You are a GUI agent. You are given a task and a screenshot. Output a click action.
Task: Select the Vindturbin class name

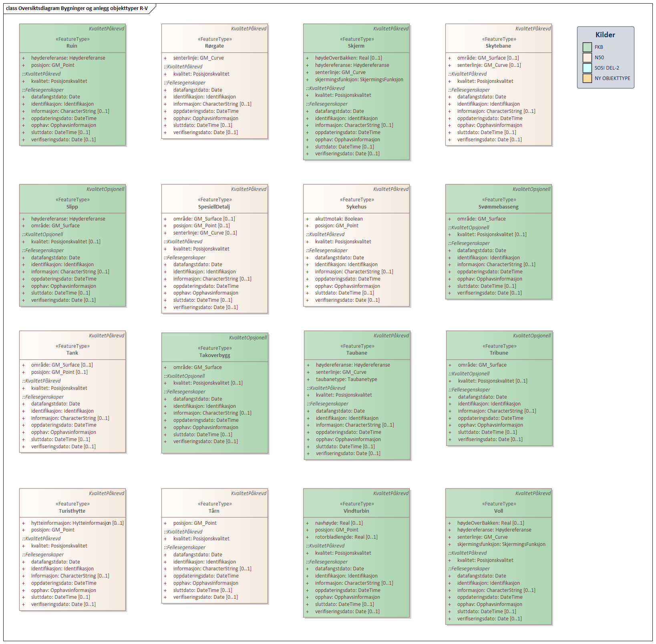tap(356, 511)
